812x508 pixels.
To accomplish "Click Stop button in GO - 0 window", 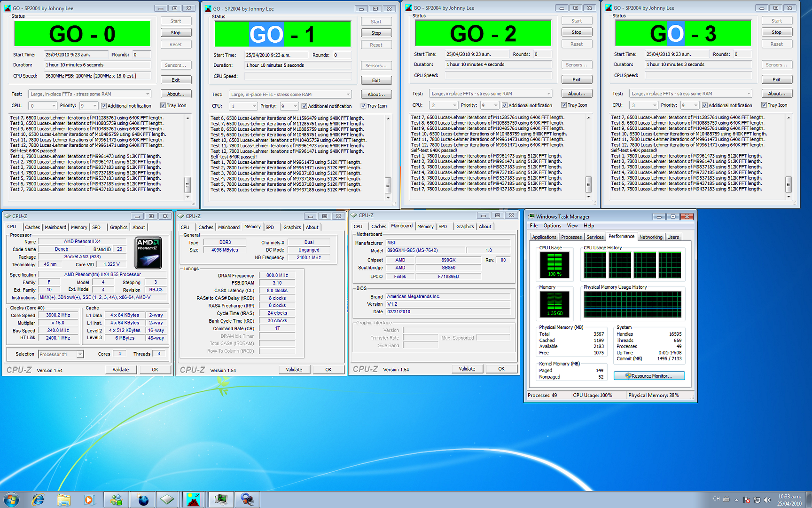I will coord(176,32).
